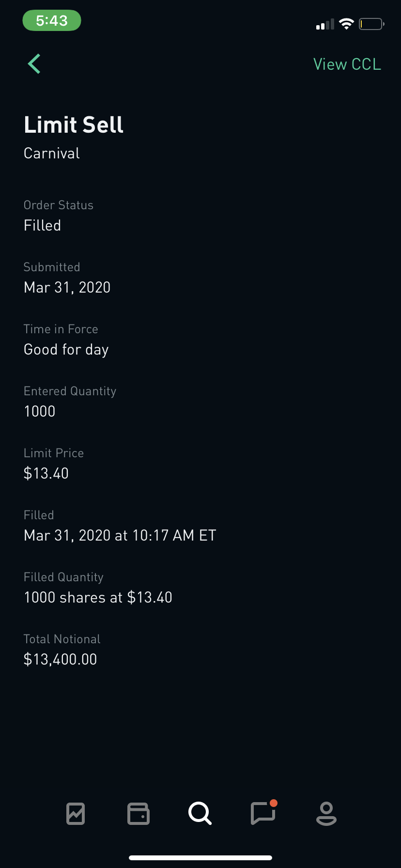Tap the $13.40 limit price value
This screenshot has height=868, width=401.
pos(46,474)
